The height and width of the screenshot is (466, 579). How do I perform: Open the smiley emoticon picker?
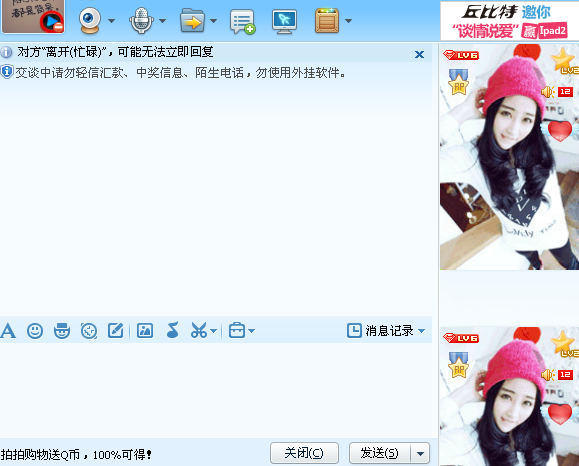coord(35,330)
